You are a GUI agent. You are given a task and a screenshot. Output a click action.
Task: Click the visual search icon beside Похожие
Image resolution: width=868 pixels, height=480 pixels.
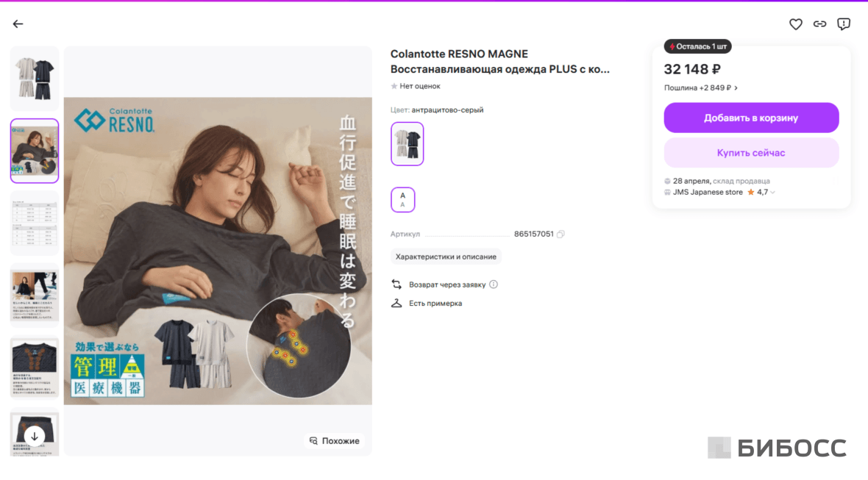pos(313,441)
